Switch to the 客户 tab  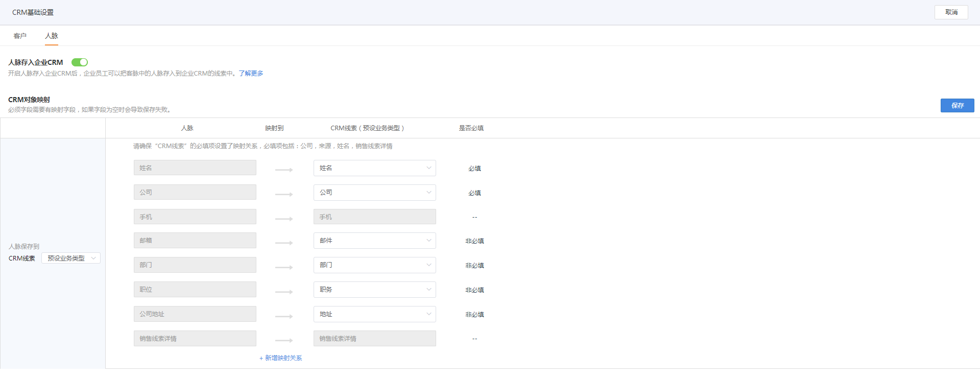(20, 36)
